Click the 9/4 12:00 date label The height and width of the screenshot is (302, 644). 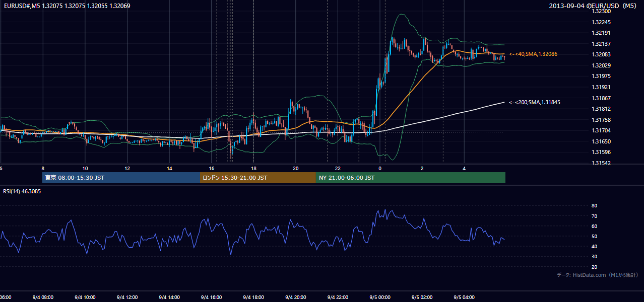pos(127,297)
